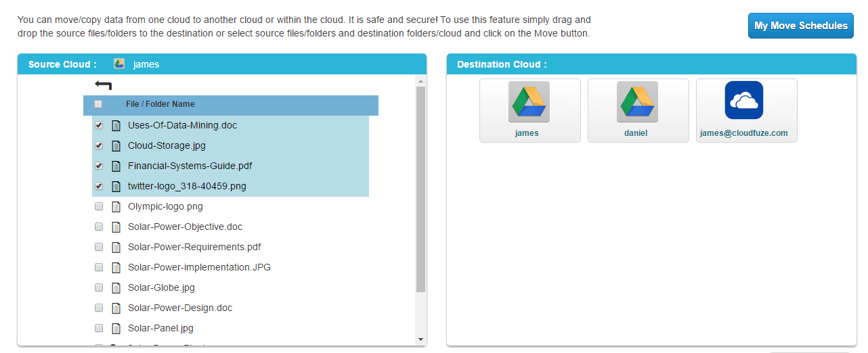Choose james@cloudfuze.com OneDrive destination icon
The height and width of the screenshot is (353, 868).
(744, 100)
